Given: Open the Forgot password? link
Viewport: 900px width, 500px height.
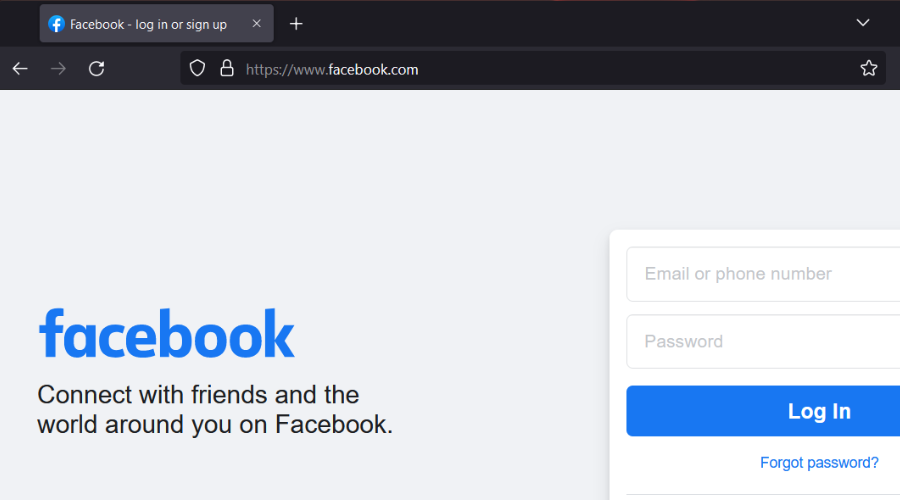Looking at the screenshot, I should [819, 463].
